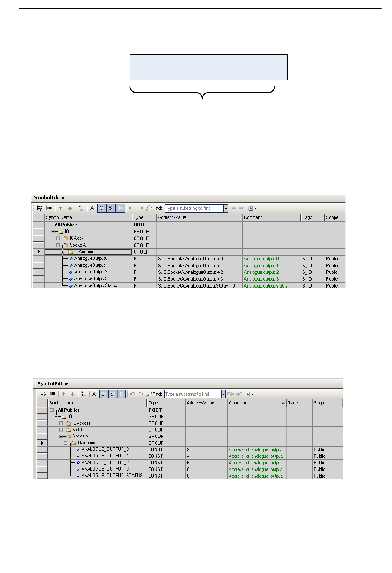The image size is (392, 573).
Task: Click Find magnifier icon in upper Symbol Editor
Action: tap(149, 208)
